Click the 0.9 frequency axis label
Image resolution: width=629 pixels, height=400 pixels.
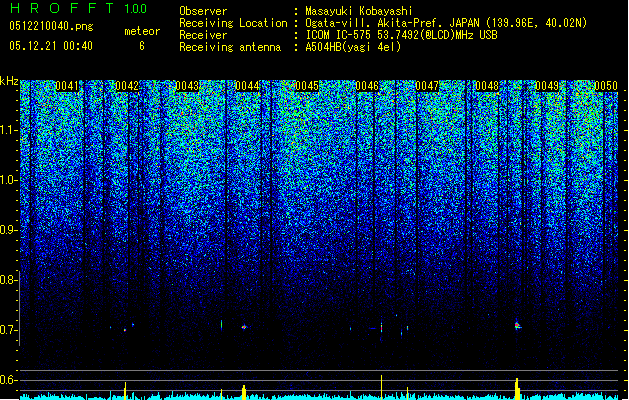8,230
